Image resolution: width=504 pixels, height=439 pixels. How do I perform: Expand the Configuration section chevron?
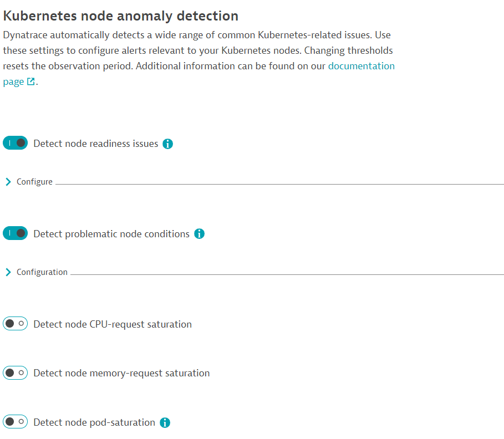(8, 272)
